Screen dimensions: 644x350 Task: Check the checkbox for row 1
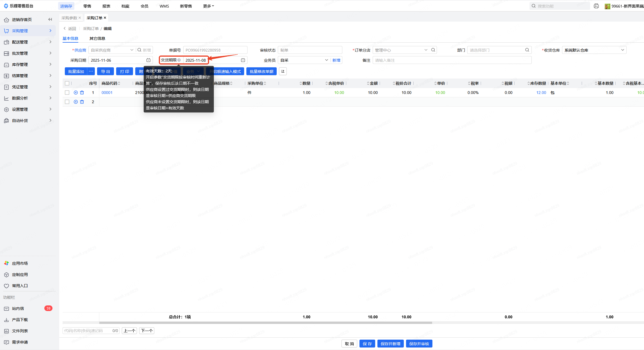67,93
